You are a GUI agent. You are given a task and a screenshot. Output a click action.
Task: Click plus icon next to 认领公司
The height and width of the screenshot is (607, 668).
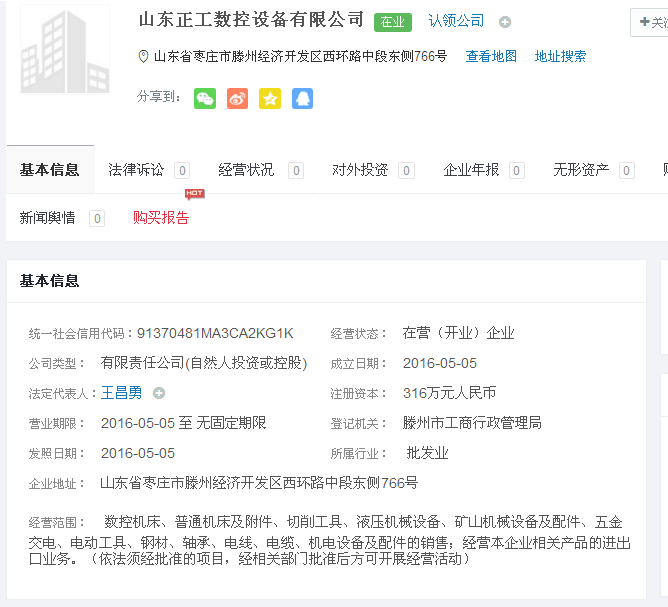(505, 22)
